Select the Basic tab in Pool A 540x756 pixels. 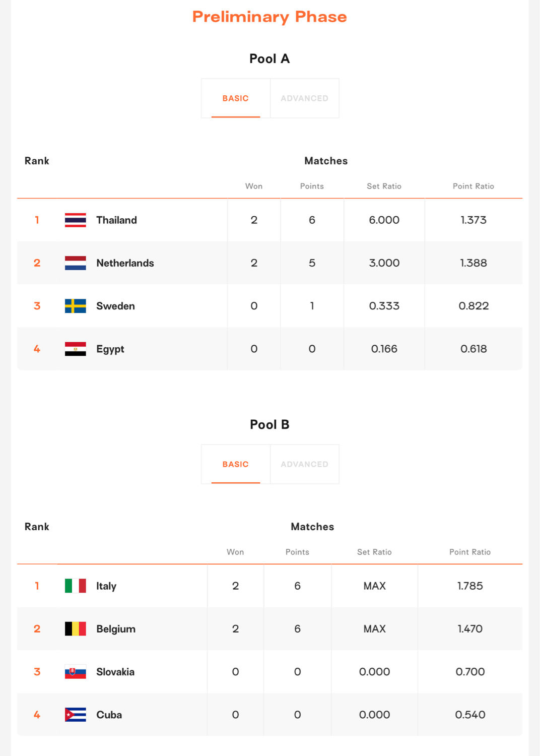(236, 98)
